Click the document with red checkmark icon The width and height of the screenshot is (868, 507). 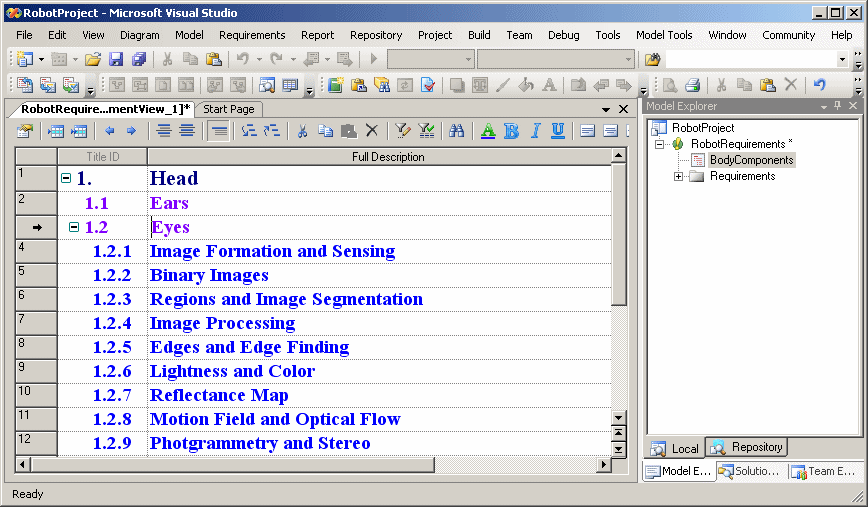(x=427, y=85)
